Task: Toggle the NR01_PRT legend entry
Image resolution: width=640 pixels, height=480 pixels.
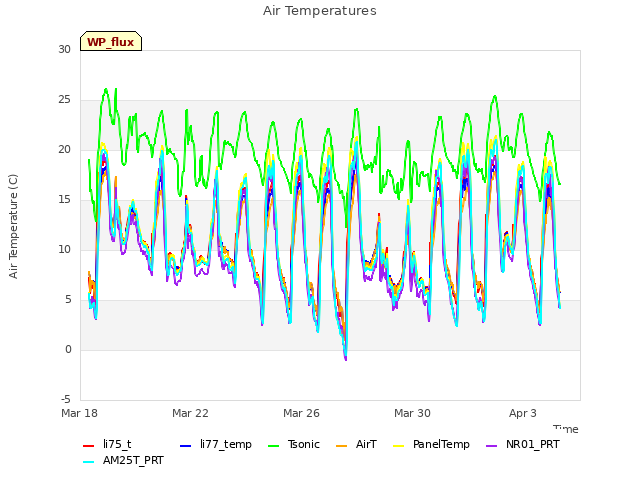Action: pyautogui.click(x=522, y=444)
